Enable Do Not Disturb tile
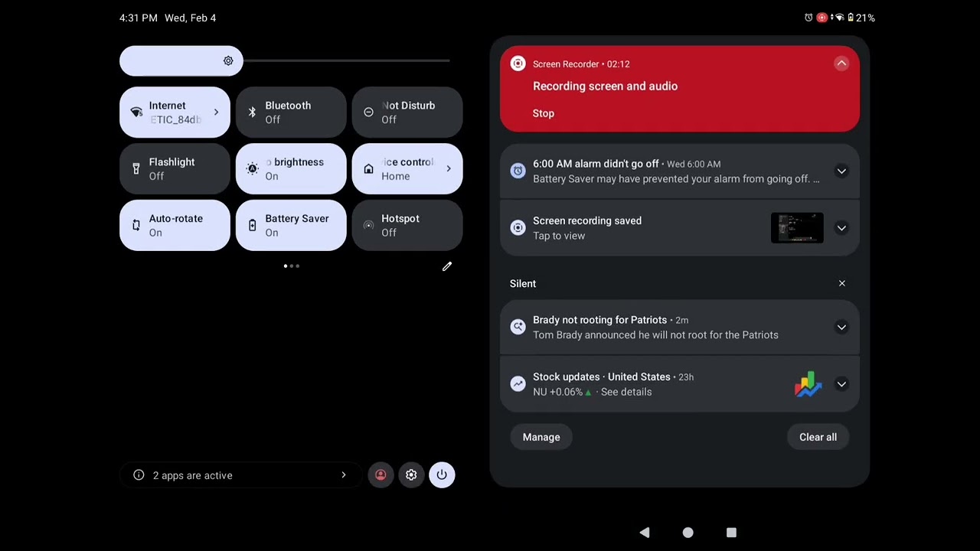 [407, 112]
